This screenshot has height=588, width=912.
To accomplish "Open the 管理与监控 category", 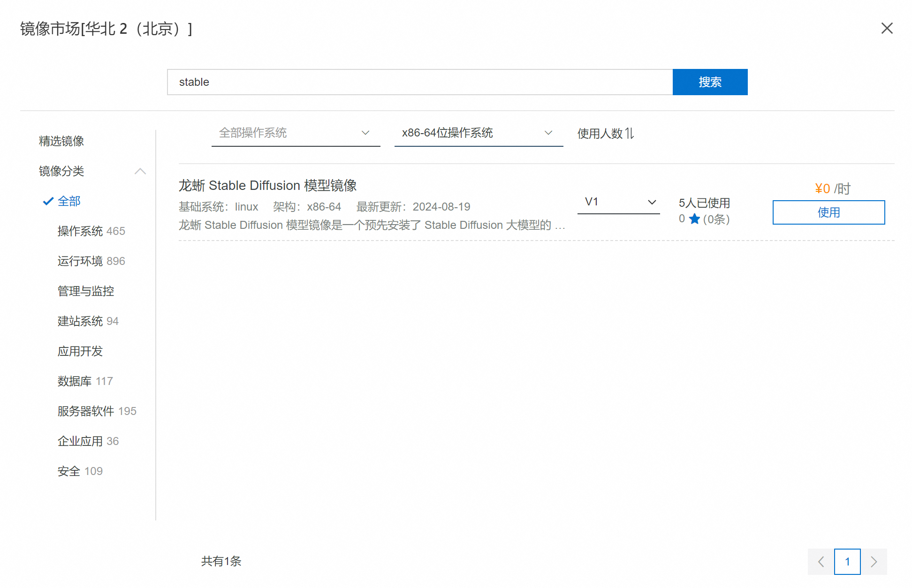I will (85, 291).
